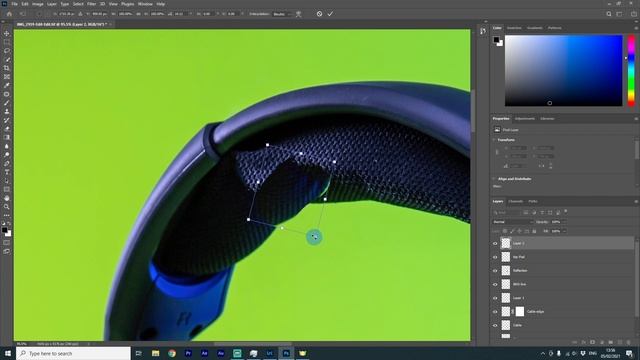Image resolution: width=640 pixels, height=360 pixels.
Task: Open the Layers panel flyout menu
Action: [x=636, y=201]
